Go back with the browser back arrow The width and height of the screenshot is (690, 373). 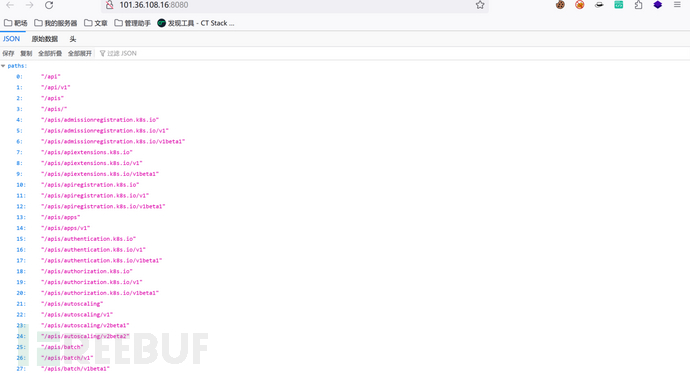pyautogui.click(x=10, y=5)
